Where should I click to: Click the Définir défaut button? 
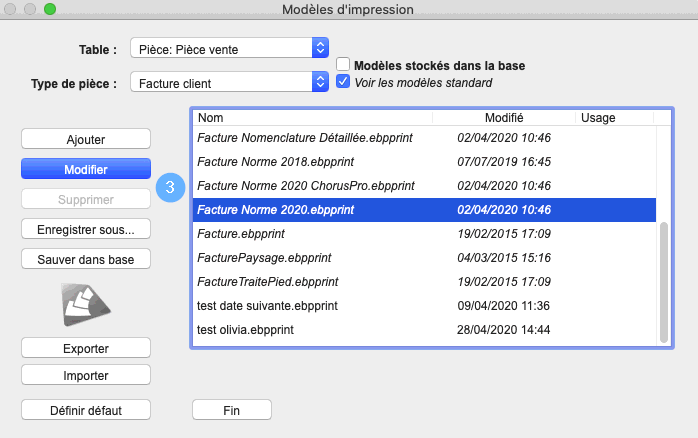click(86, 410)
